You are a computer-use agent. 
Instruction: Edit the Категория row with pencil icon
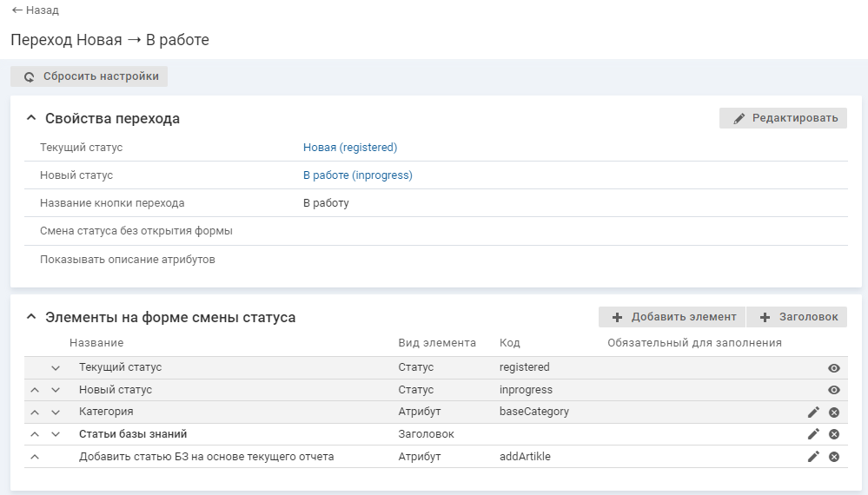(813, 412)
